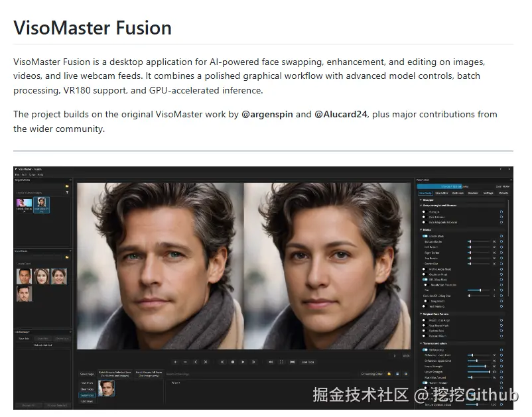Collapse the Original Face Parsers section
The height and width of the screenshot is (417, 532).
[421, 314]
